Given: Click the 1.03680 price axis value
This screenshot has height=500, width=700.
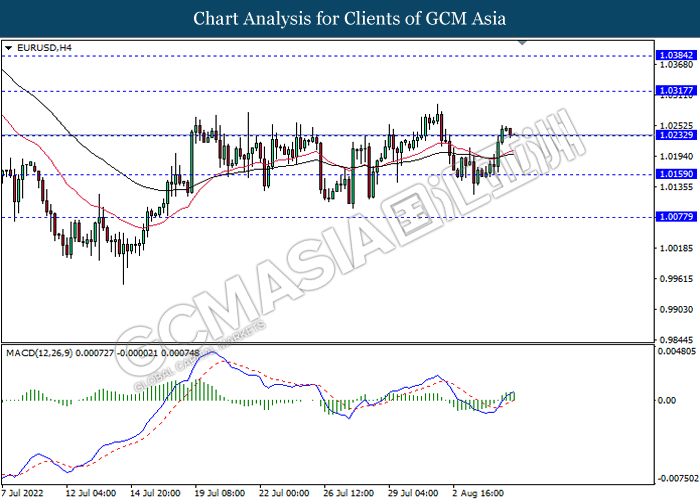Looking at the screenshot, I should [676, 65].
